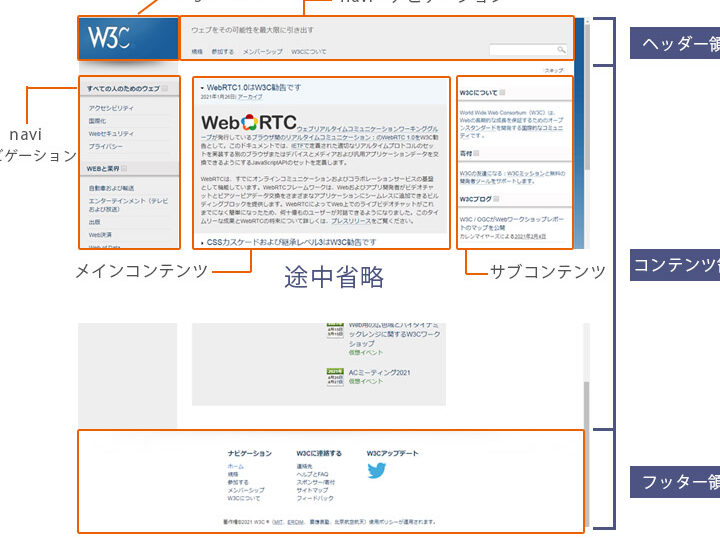Open the アクセシビリティ link in left sidebar
Image resolution: width=720 pixels, height=540 pixels.
click(111, 107)
